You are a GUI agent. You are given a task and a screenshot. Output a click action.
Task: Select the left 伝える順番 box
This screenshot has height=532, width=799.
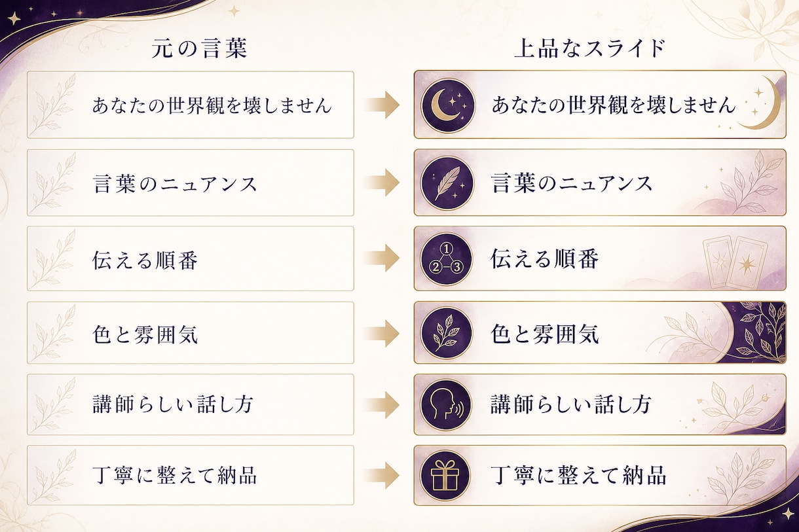[x=191, y=258]
